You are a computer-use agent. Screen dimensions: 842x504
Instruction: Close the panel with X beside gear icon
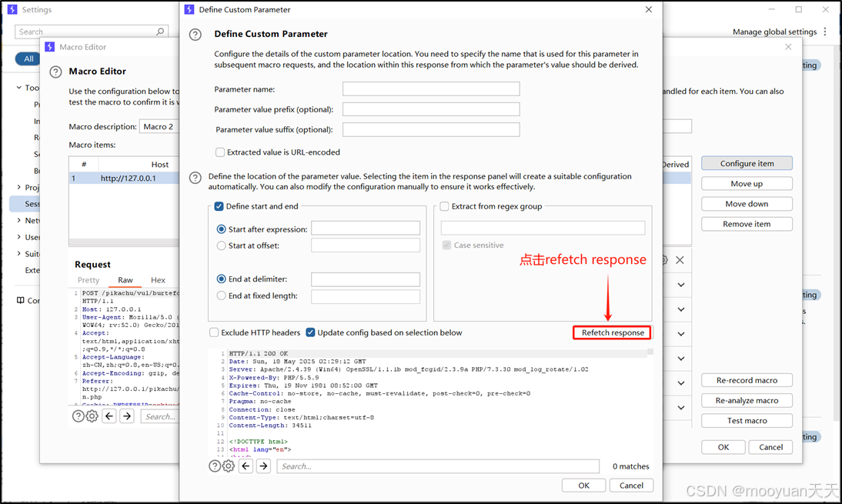(680, 260)
